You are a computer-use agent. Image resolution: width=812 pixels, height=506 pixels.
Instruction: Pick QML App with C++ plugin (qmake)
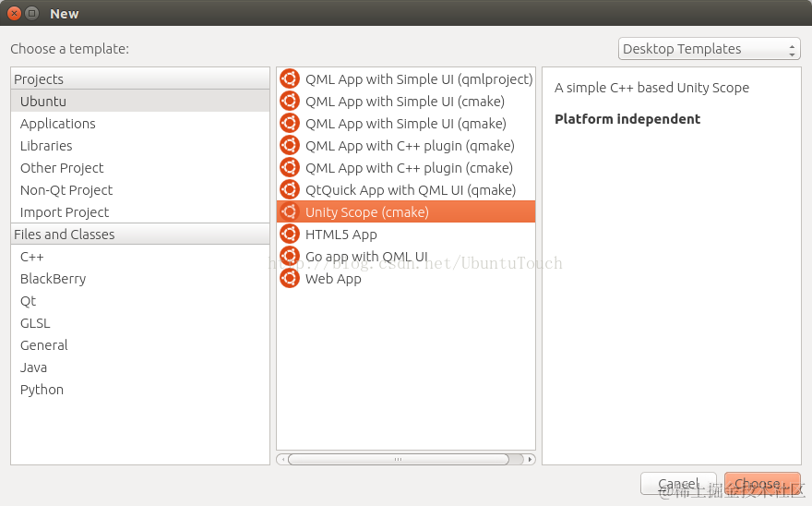(x=406, y=146)
